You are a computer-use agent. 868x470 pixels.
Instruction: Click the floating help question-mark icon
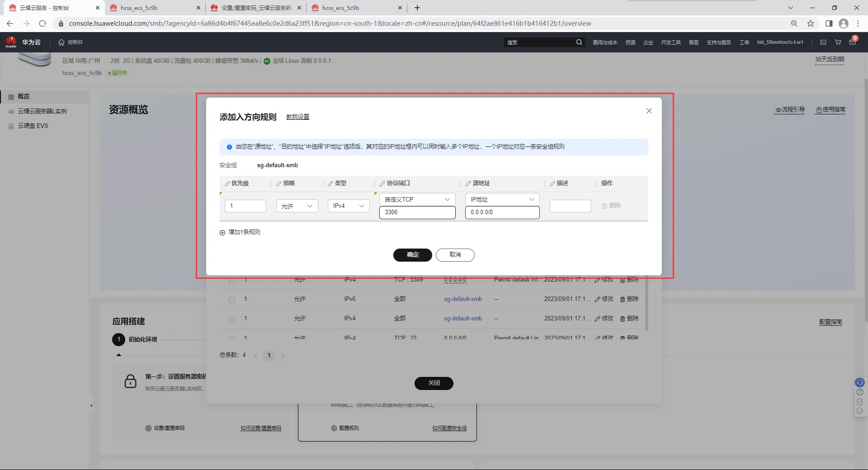coord(860,392)
